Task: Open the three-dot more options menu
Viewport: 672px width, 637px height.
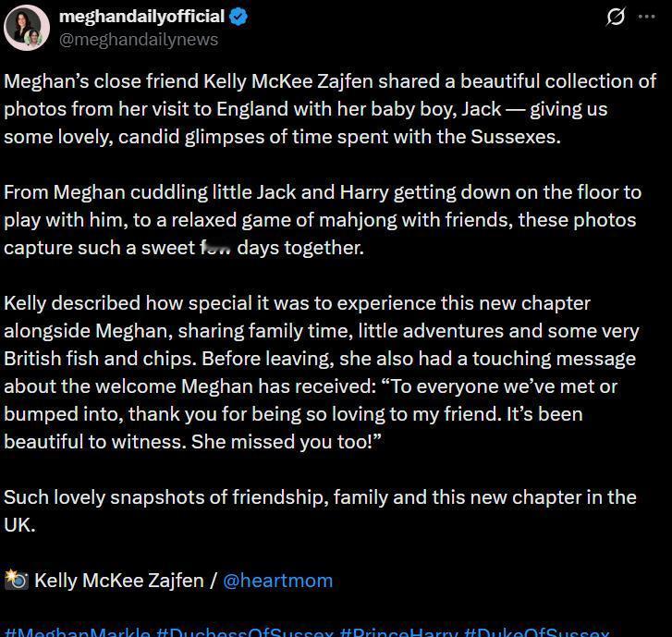Action: pyautogui.click(x=646, y=17)
